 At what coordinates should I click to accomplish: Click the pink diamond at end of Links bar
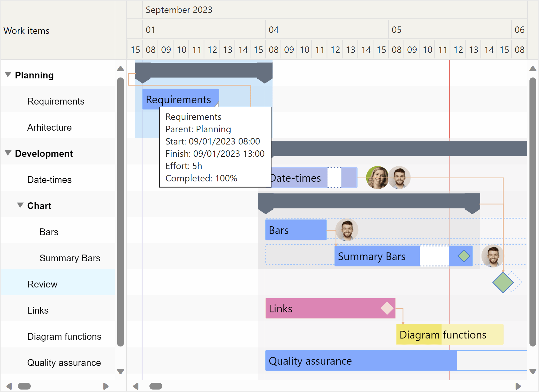pos(387,308)
